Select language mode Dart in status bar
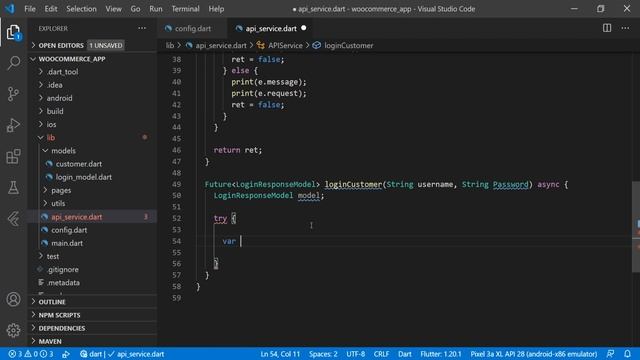640x360 pixels. (405, 354)
